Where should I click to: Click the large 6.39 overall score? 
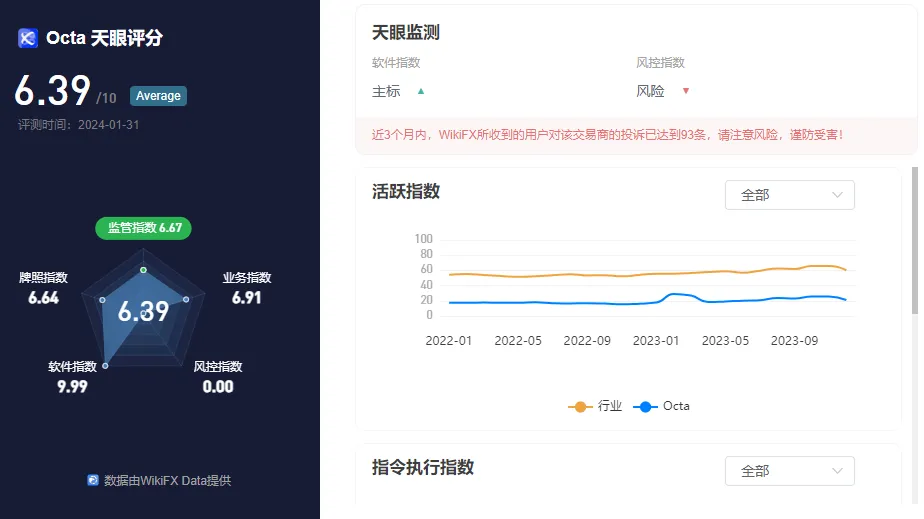pyautogui.click(x=52, y=91)
